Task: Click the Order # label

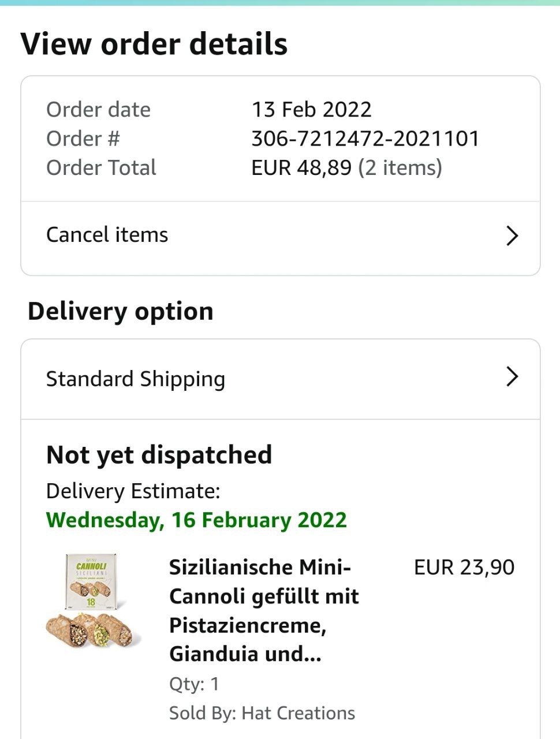Action: tap(83, 139)
